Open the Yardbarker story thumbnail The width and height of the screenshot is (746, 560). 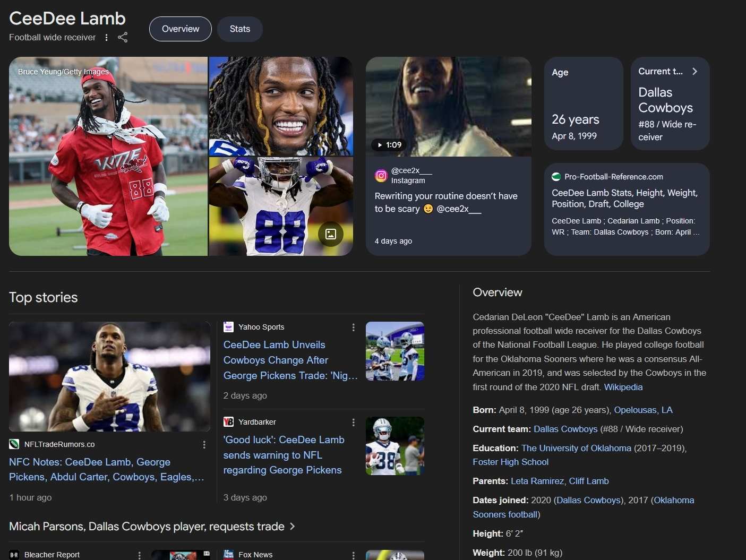click(x=395, y=446)
